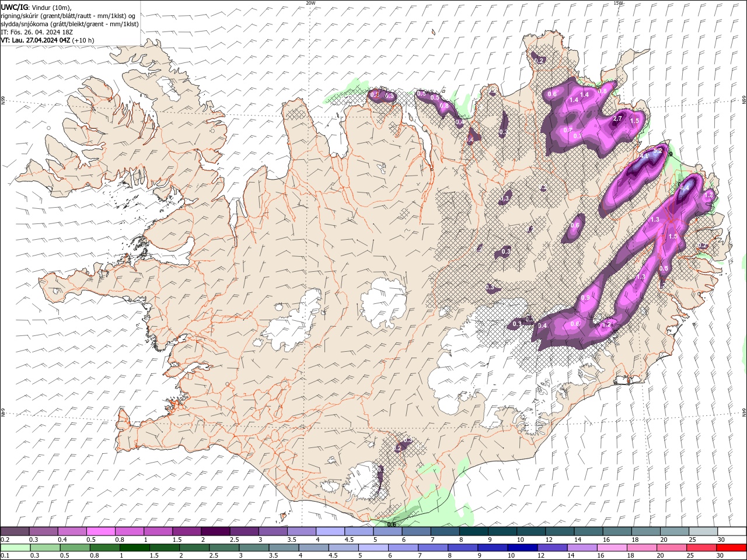Click the snow legend swatch between 8 and 9

[x=474, y=531]
